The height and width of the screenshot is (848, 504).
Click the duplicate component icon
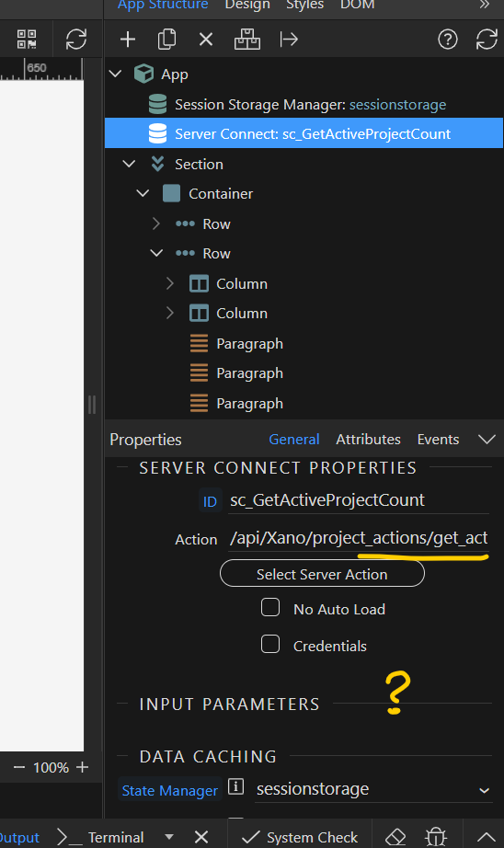[166, 40]
